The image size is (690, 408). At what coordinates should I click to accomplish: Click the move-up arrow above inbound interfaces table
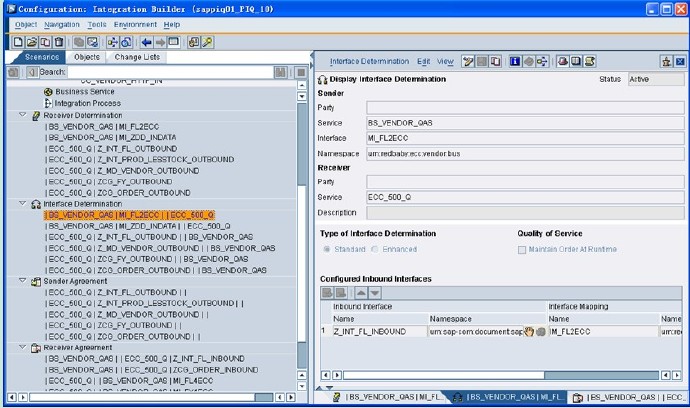[x=361, y=293]
